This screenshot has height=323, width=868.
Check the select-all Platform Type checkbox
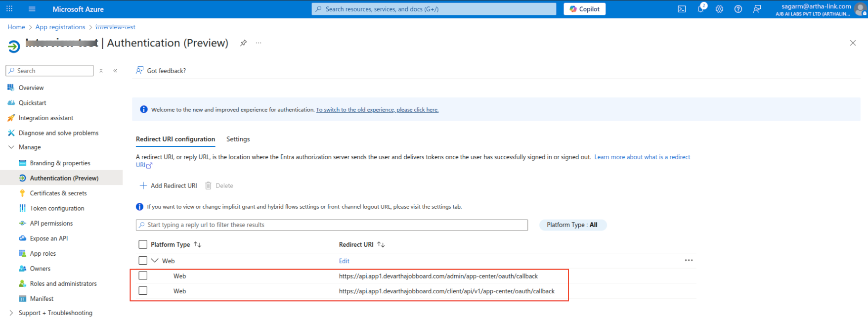point(143,244)
